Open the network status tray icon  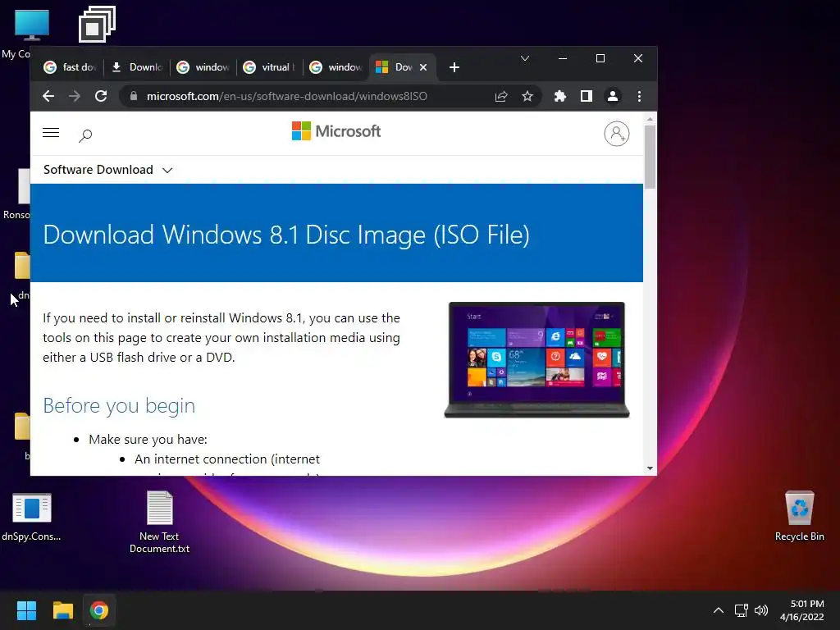coord(742,610)
